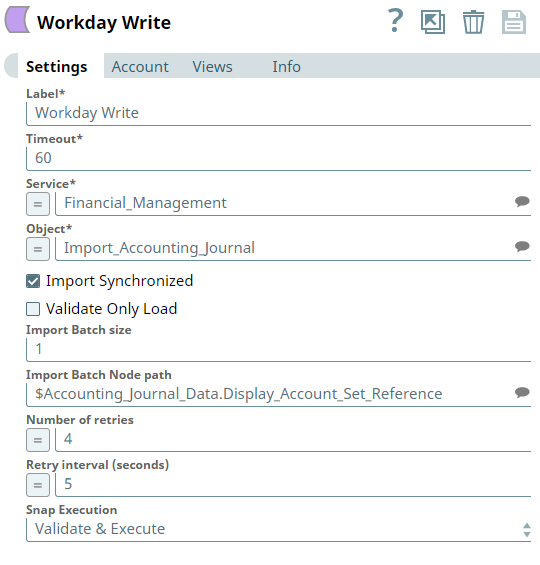The width and height of the screenshot is (540, 565).
Task: Open suggestion bubble for Service field
Action: (522, 201)
